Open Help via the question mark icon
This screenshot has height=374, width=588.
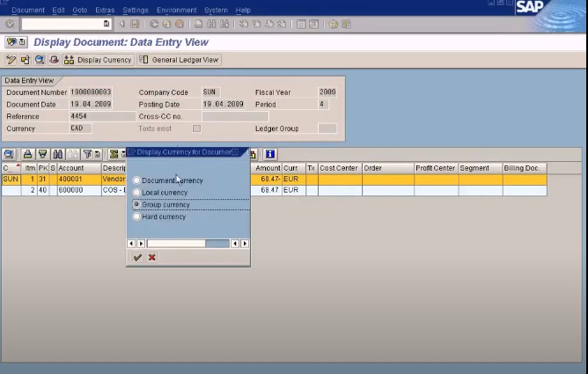pyautogui.click(x=333, y=24)
